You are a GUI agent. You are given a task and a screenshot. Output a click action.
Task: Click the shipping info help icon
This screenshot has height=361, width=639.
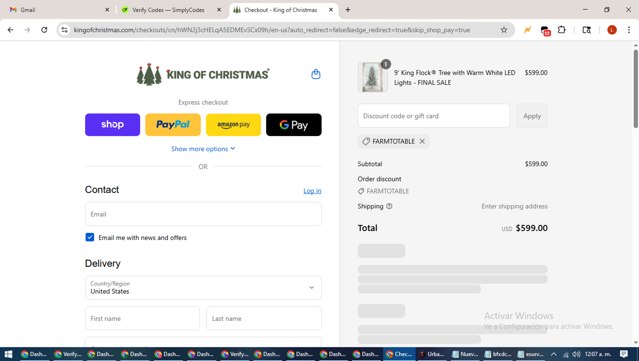point(389,206)
